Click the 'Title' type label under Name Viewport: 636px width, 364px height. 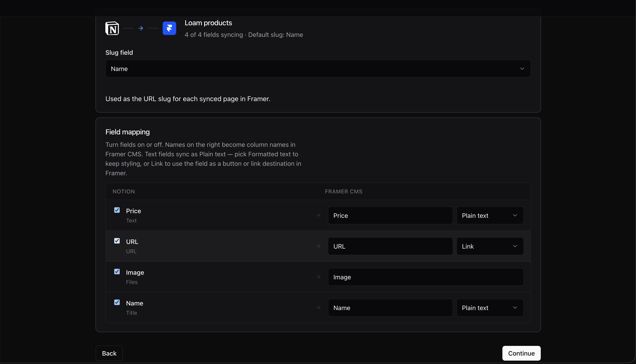[131, 313]
